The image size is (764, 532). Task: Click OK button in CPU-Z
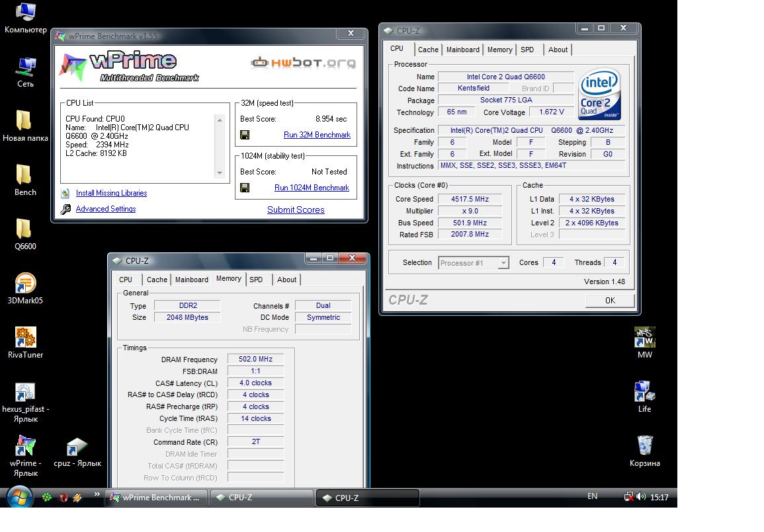pos(610,300)
